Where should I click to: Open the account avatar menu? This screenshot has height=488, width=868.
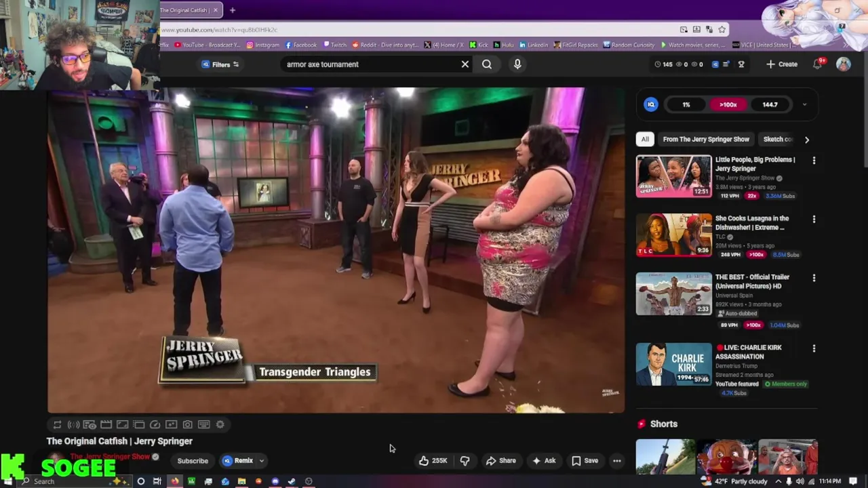pos(844,64)
